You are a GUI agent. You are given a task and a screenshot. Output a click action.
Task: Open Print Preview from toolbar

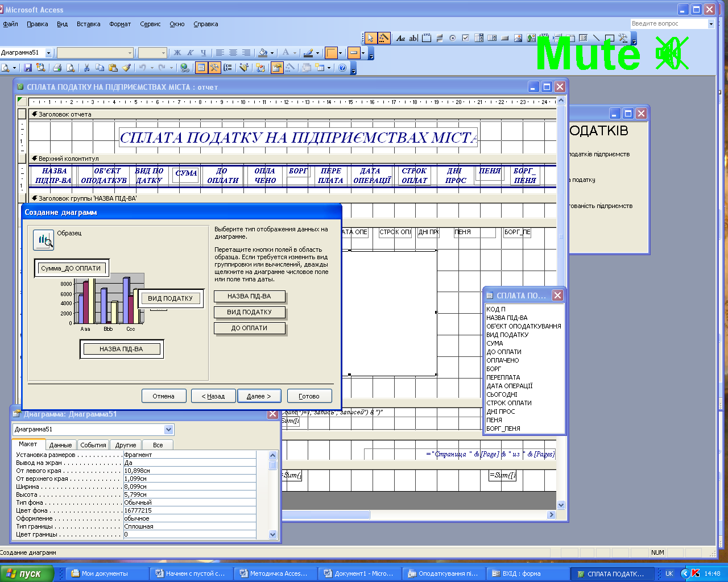tap(71, 68)
